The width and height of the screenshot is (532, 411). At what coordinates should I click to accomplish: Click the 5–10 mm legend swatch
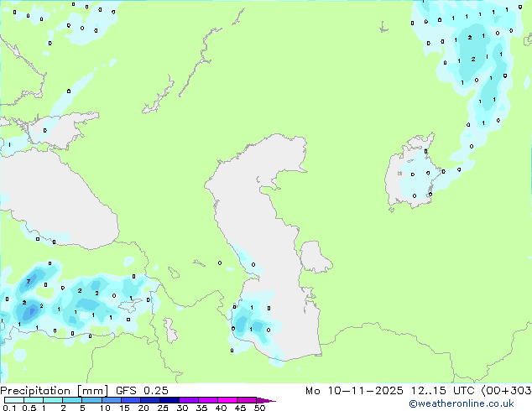pyautogui.click(x=92, y=400)
